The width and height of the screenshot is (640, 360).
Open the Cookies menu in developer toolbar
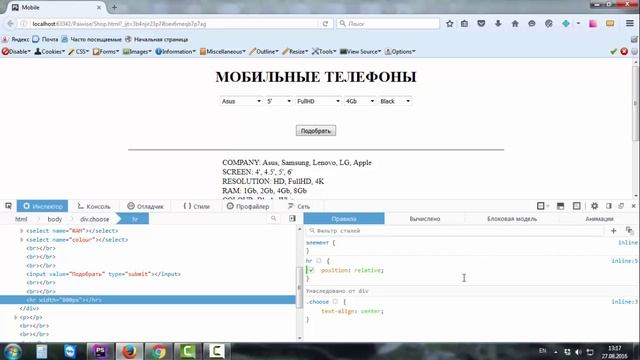tap(50, 51)
